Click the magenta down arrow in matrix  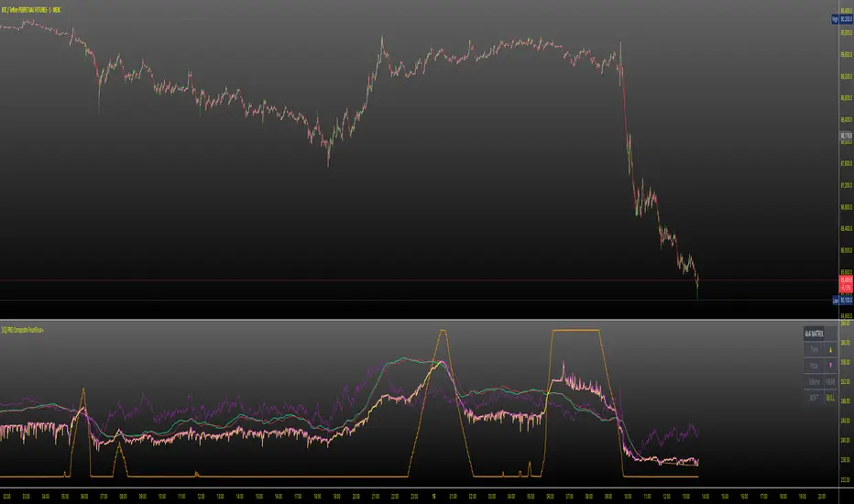(x=830, y=366)
